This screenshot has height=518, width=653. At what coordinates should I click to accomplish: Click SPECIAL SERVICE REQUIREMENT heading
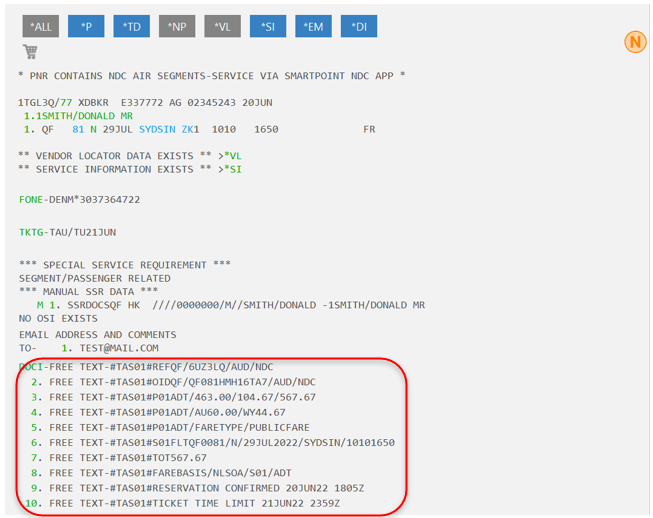point(125,265)
